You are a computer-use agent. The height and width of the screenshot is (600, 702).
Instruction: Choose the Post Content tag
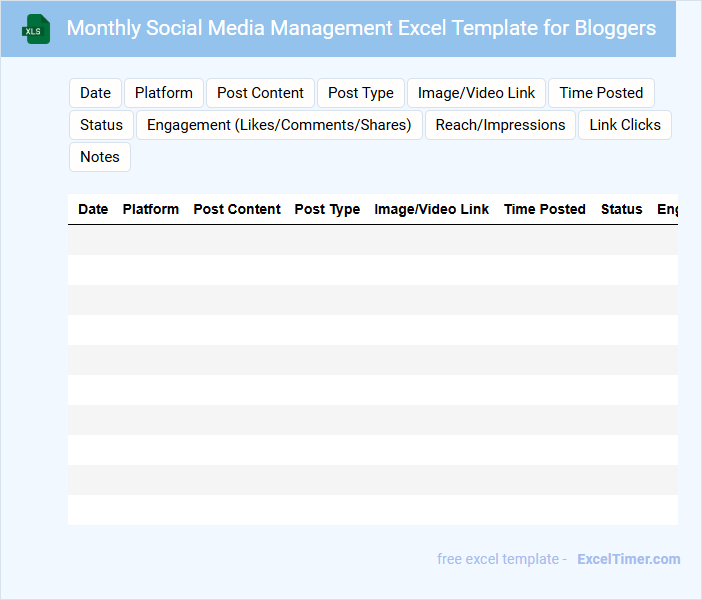260,93
